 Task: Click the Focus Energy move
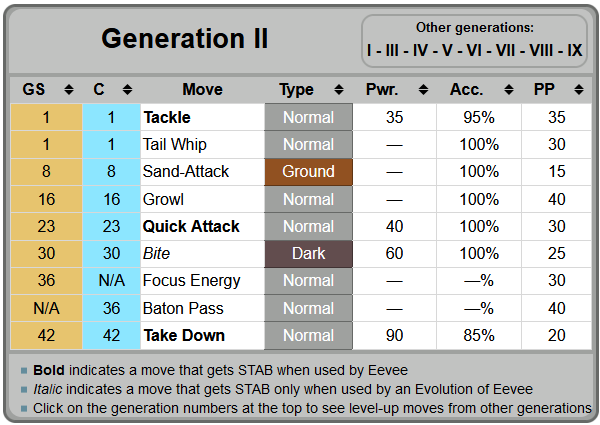[191, 280]
